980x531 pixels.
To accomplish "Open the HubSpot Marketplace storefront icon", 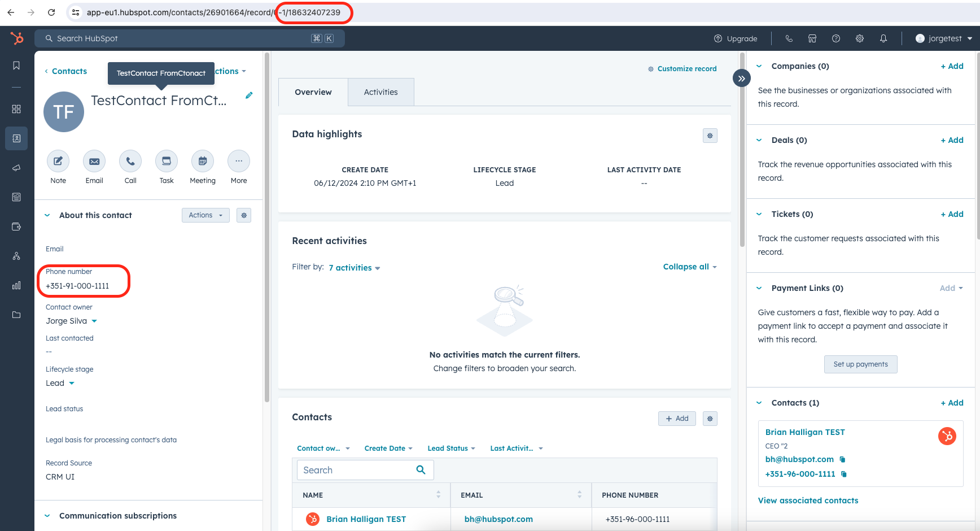I will pyautogui.click(x=812, y=38).
